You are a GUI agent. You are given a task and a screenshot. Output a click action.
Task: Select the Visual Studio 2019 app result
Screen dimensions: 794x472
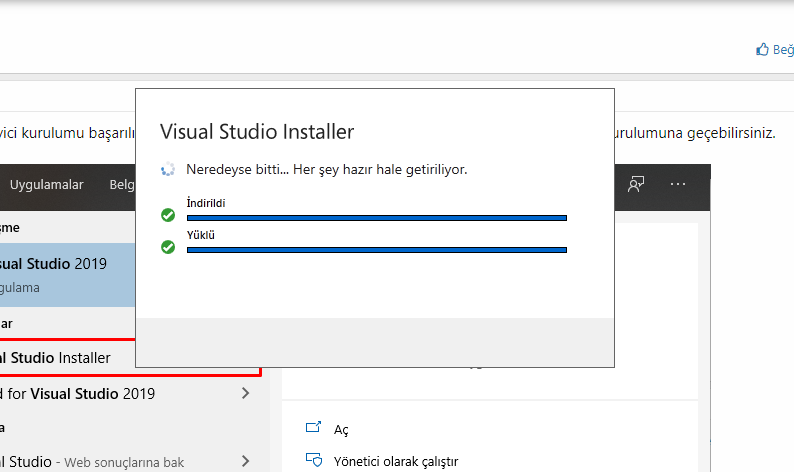67,275
